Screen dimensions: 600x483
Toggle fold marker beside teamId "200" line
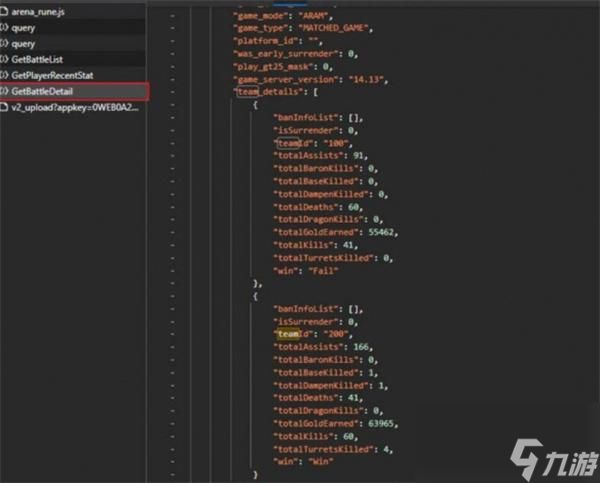click(173, 334)
